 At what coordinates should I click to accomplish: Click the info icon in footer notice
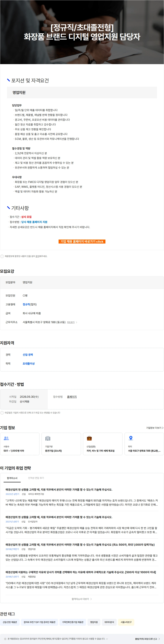coord(5,639)
